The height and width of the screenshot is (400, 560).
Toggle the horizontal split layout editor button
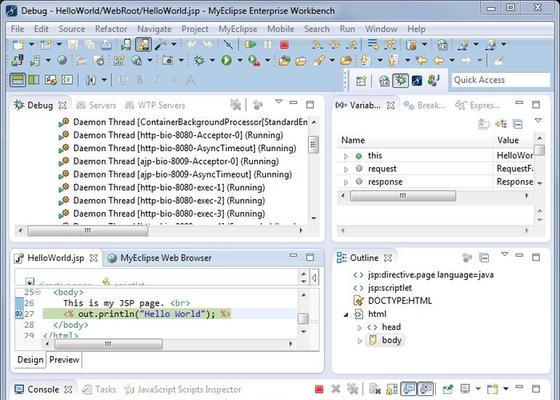tap(18, 80)
